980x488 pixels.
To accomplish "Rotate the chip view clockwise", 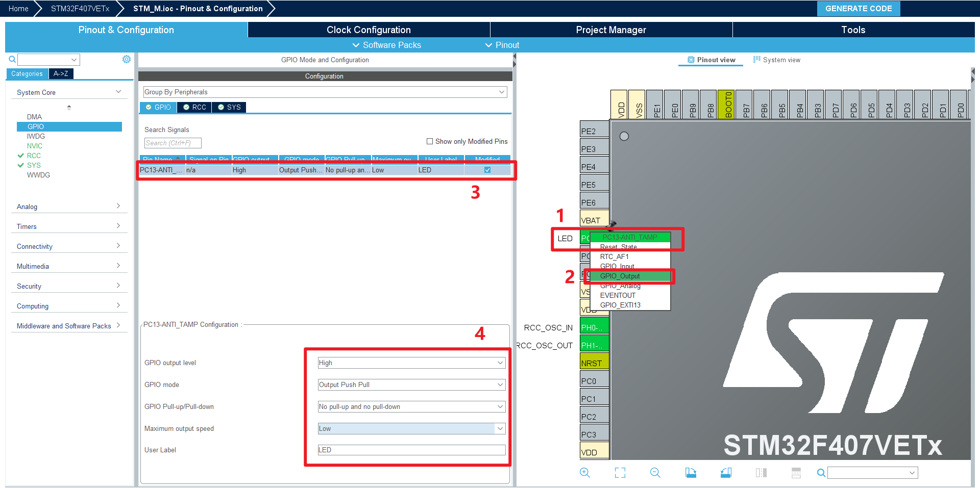I will tap(691, 473).
